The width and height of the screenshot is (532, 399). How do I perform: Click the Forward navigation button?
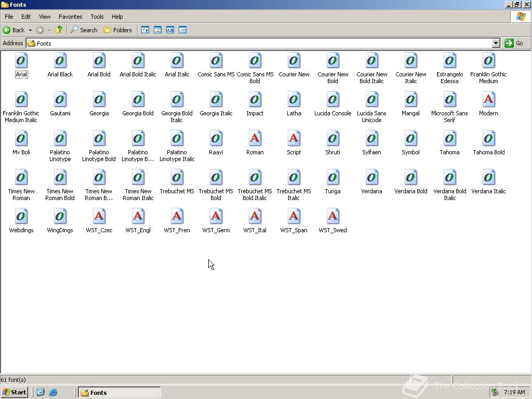(39, 30)
